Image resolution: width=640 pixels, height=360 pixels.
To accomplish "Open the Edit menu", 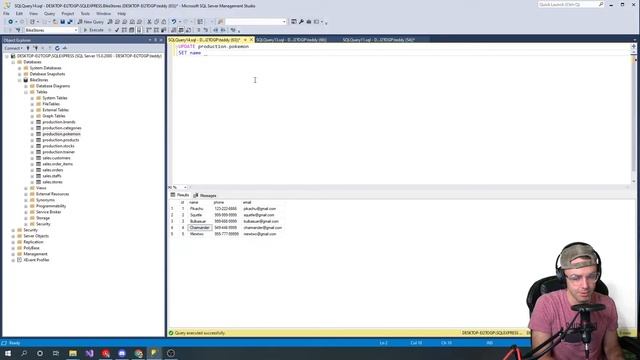I will (19, 13).
